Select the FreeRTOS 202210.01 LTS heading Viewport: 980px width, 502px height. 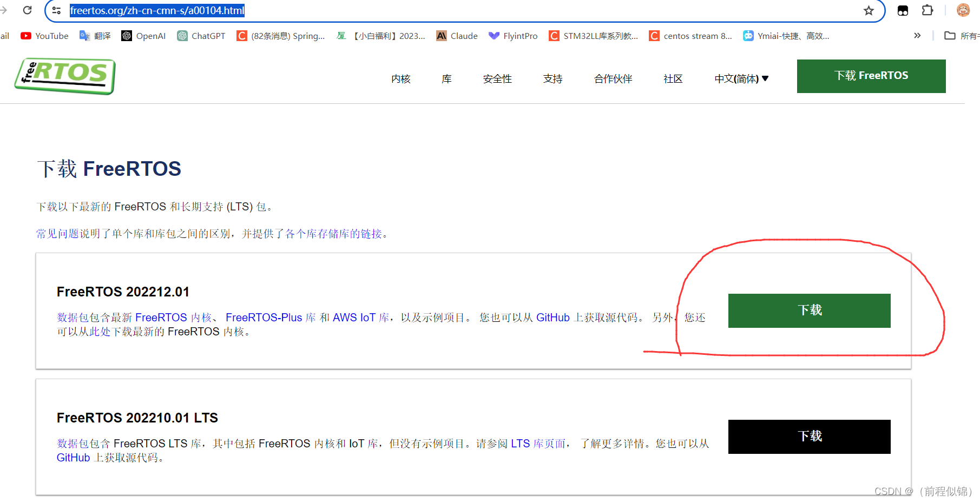coord(137,418)
